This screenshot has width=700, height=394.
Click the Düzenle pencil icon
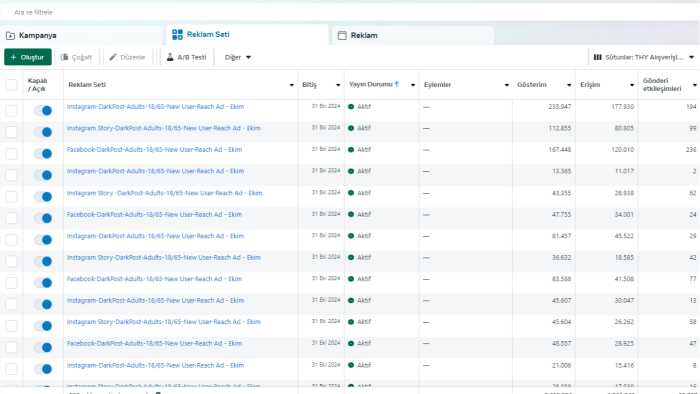coord(113,57)
